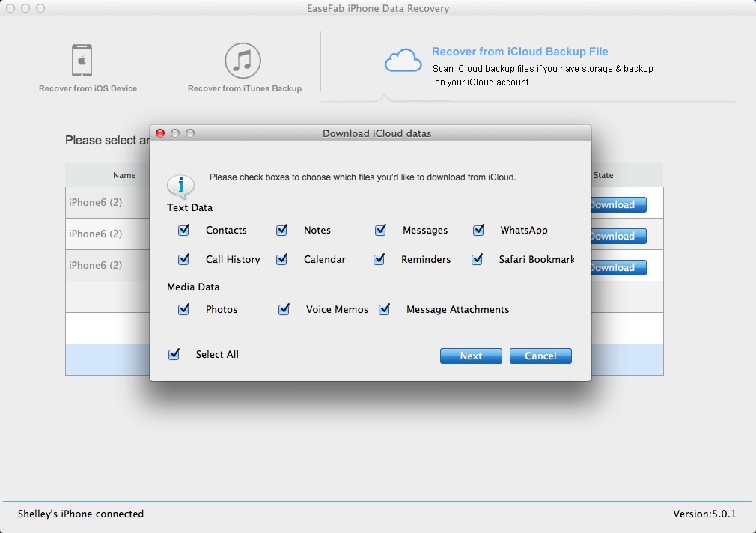The width and height of the screenshot is (756, 533).
Task: Uncheck the Notes checkbox
Action: [281, 230]
